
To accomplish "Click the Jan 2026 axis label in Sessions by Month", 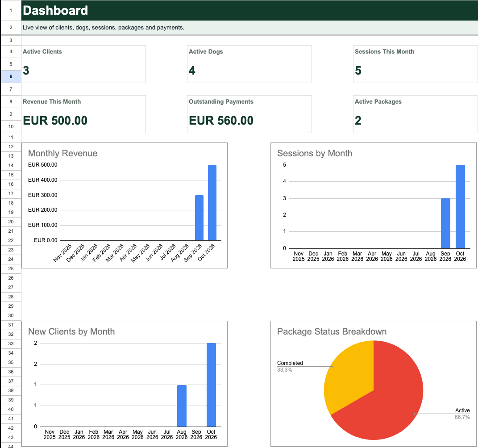I will 328,256.
